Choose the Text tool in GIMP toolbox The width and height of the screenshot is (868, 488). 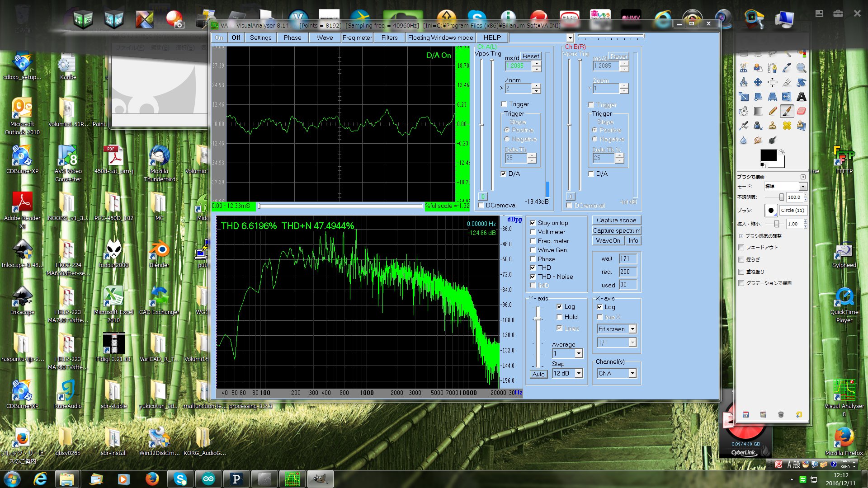pos(802,97)
